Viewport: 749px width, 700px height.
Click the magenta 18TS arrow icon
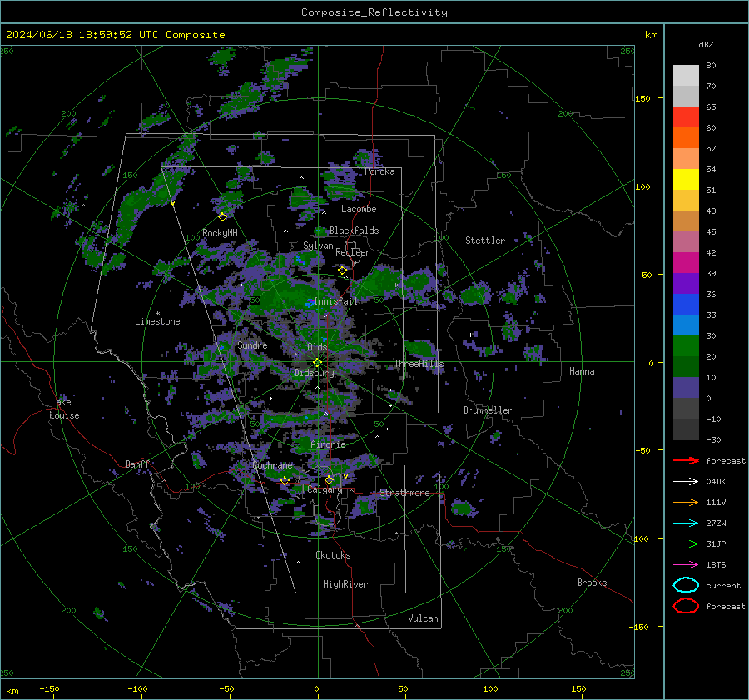click(x=686, y=564)
